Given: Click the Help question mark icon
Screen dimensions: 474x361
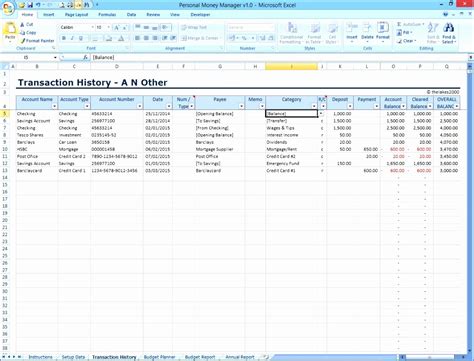Looking at the screenshot, I should (x=446, y=15).
